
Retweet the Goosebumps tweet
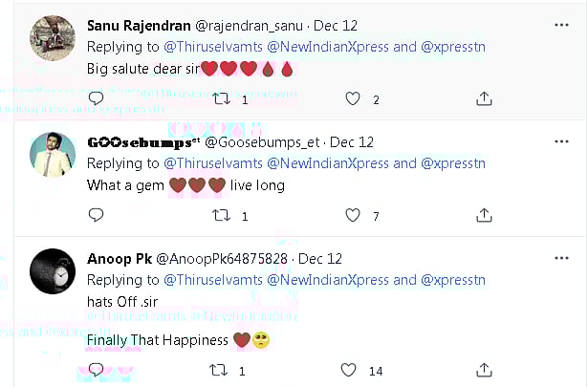pos(221,216)
